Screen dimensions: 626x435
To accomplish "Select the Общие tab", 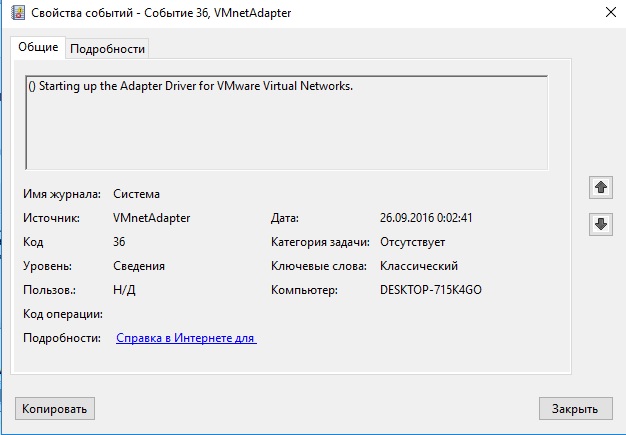I will [x=38, y=47].
